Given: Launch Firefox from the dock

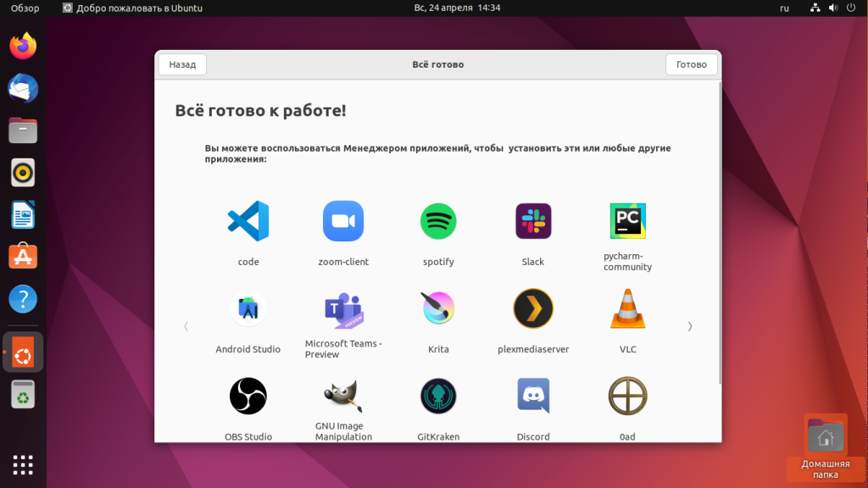Looking at the screenshot, I should 24,46.
